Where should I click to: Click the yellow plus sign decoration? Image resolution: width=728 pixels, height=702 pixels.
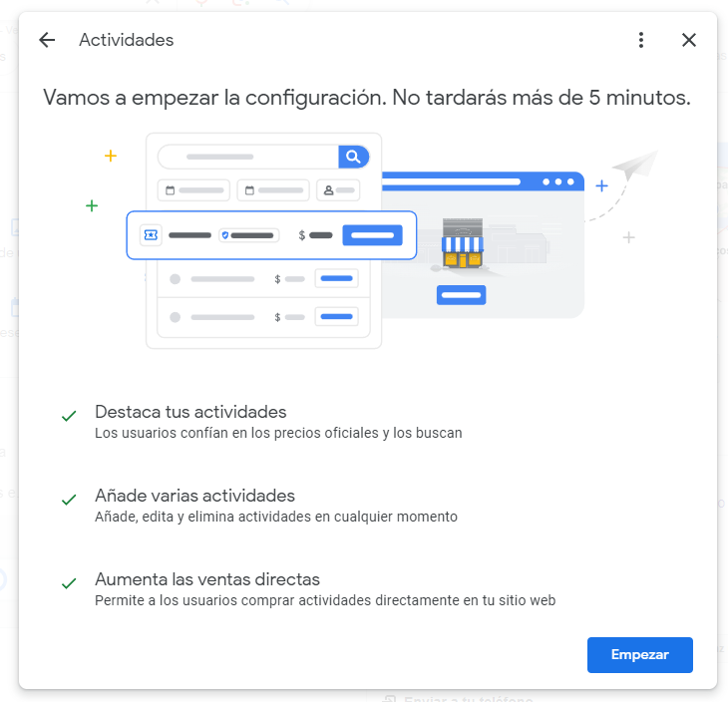111,156
